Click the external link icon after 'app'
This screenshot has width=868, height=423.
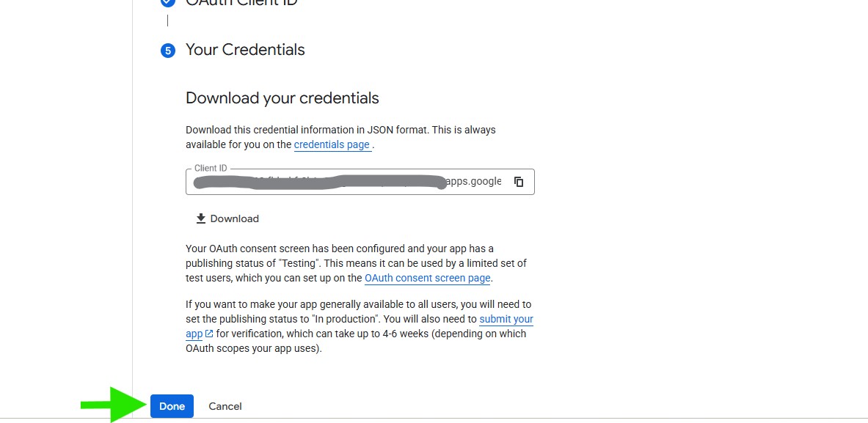click(x=209, y=334)
